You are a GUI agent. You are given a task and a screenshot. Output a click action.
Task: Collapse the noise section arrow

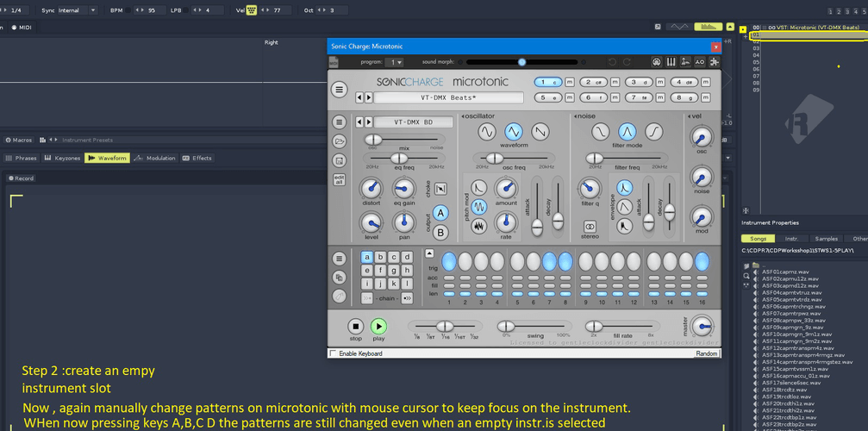point(575,116)
